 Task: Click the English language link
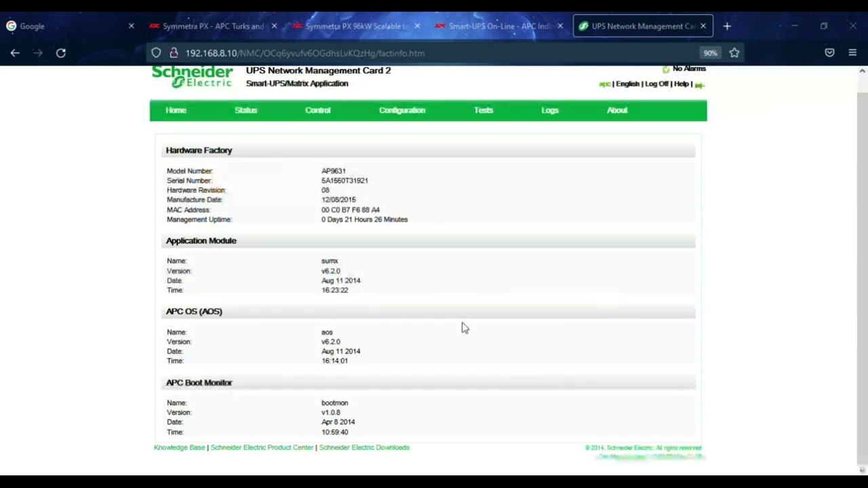click(627, 84)
